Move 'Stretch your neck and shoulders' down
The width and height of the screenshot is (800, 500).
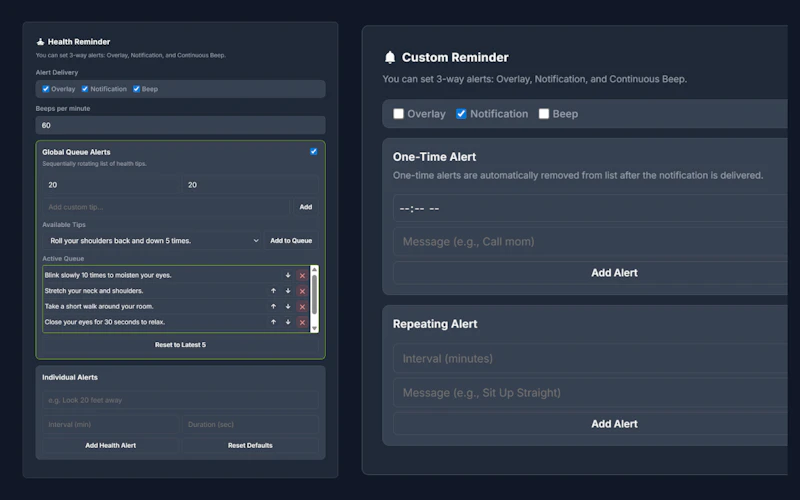coord(288,291)
